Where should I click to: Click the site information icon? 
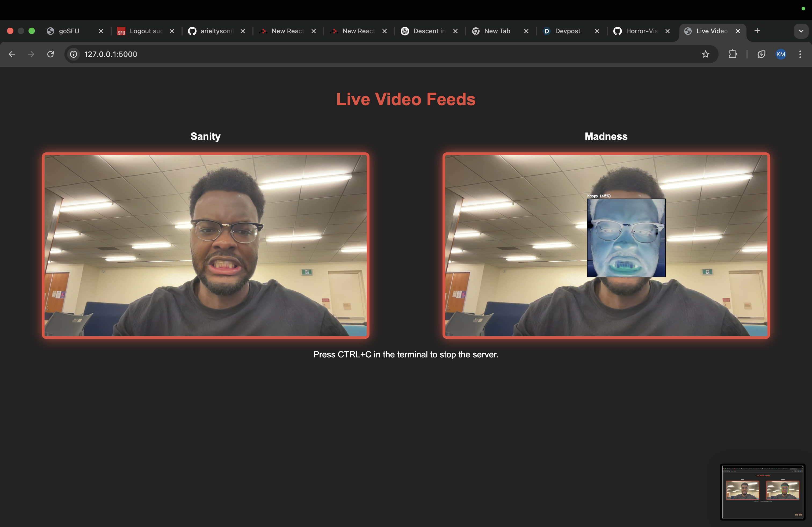74,54
